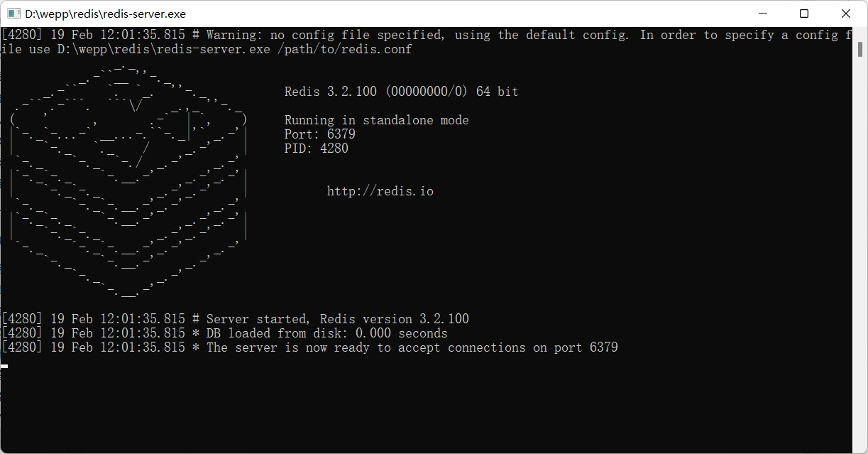Click the Running in standalone mode text
Image resolution: width=868 pixels, height=454 pixels.
click(x=376, y=119)
